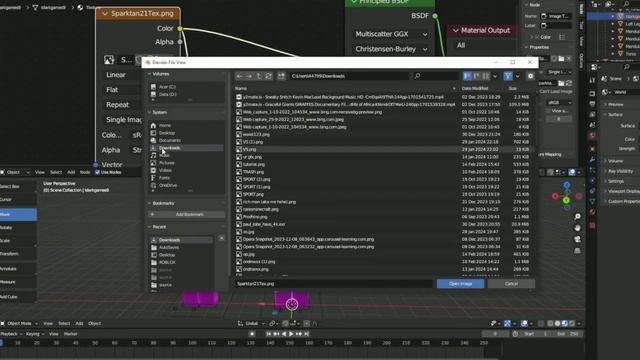The width and height of the screenshot is (640, 360).
Task: Click the viewport zoom magnifier icon
Action: coord(577,216)
